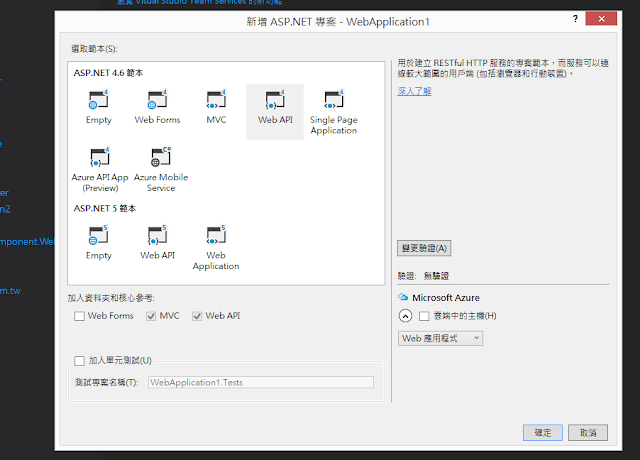Image resolution: width=640 pixels, height=460 pixels.
Task: Click the dialog help question mark
Action: (x=575, y=19)
